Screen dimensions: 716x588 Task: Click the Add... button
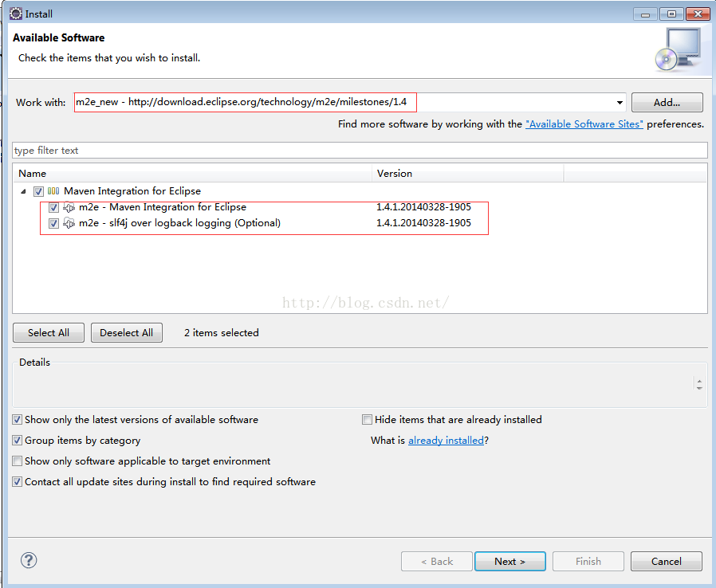[x=667, y=103]
